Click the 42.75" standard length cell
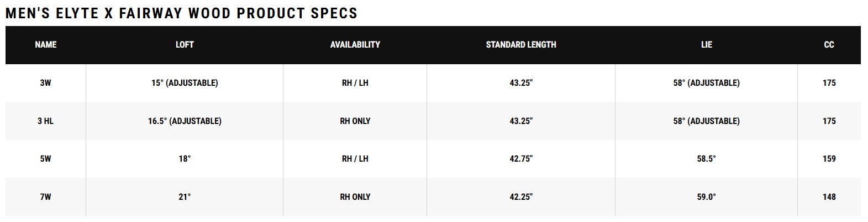 tap(521, 159)
